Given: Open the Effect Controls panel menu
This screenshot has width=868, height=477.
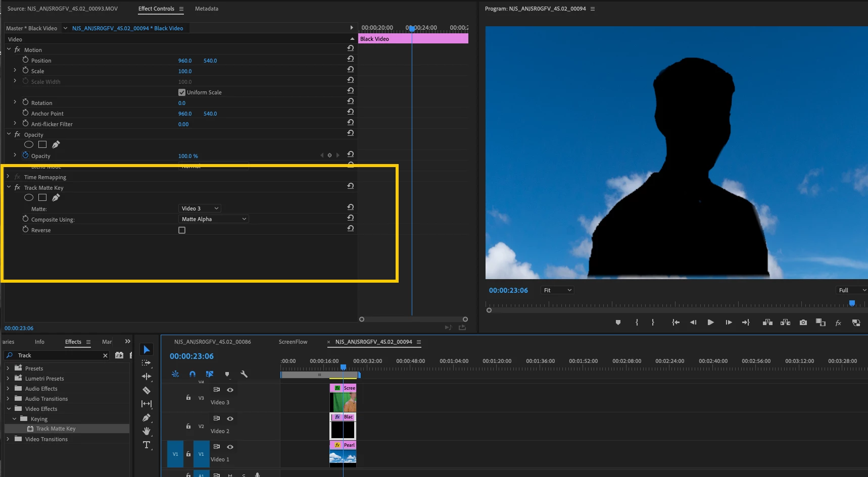Looking at the screenshot, I should 181,9.
